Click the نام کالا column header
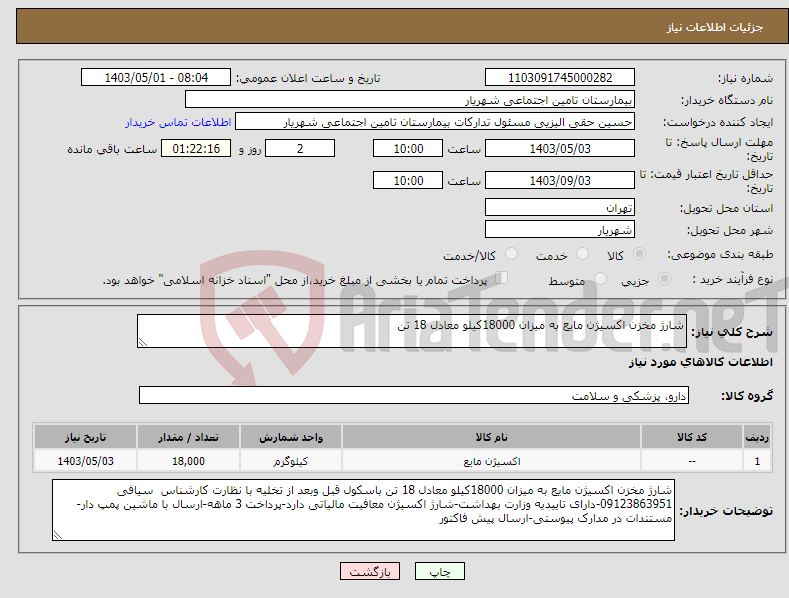The image size is (789, 598). coord(491,437)
